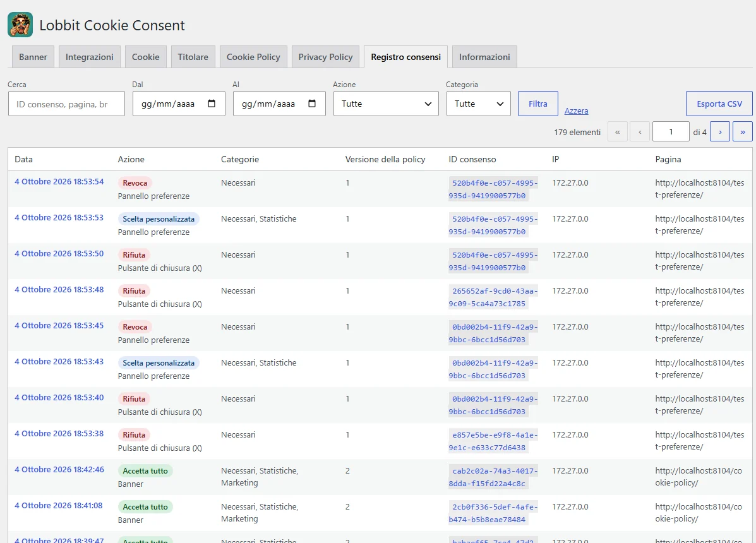This screenshot has width=756, height=543.
Task: Open entry dated 4 Ottobre 2026 18:53:53
Action: (x=59, y=218)
